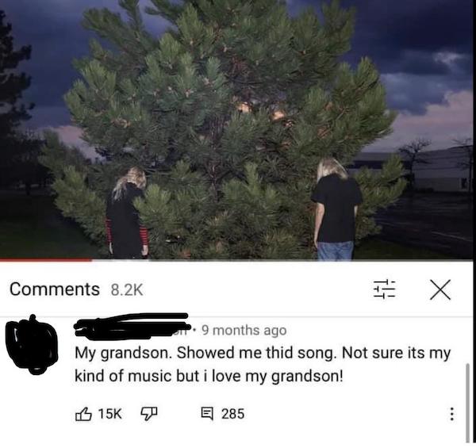
Task: Tap the person in striped sleeves in video
Action: point(127,213)
